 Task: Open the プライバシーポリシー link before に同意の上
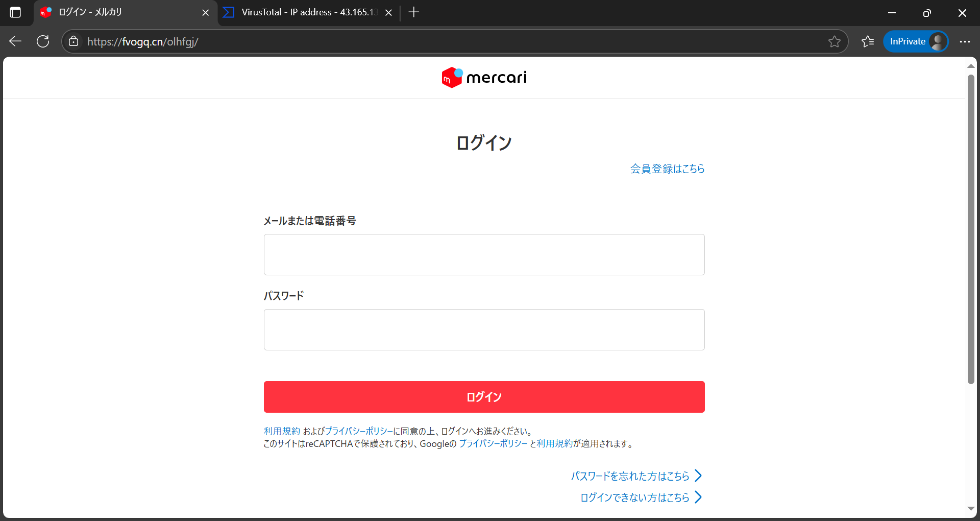tap(359, 431)
